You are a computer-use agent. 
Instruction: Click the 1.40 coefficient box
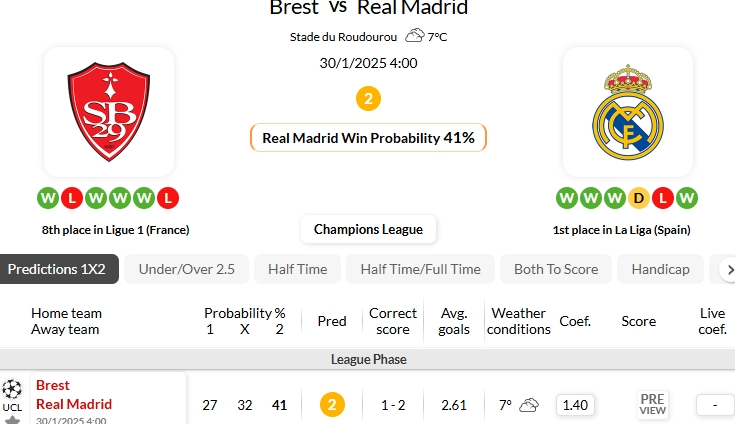(x=575, y=405)
